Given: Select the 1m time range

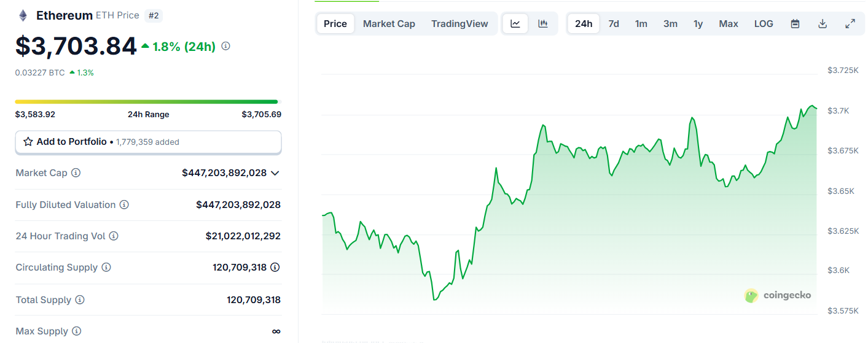Looking at the screenshot, I should coord(641,24).
